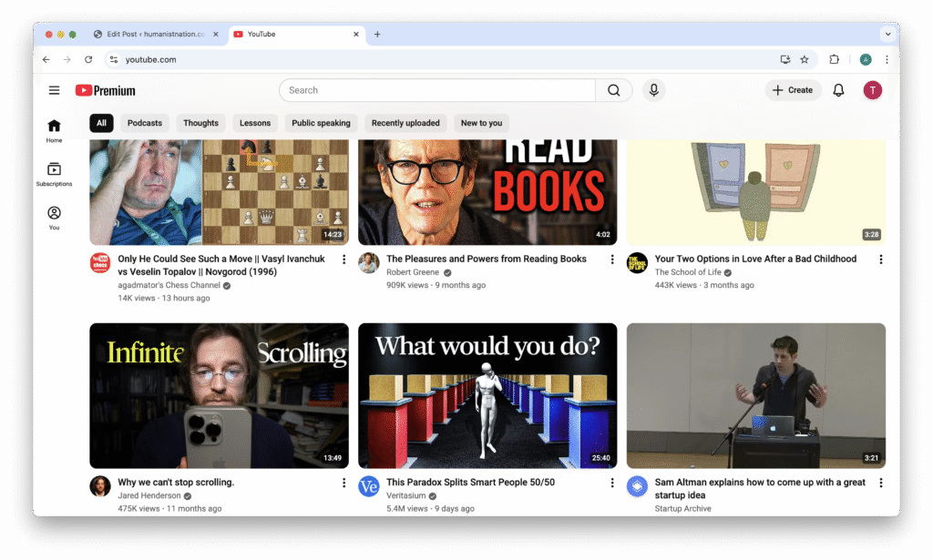933x560 pixels.
Task: Open the notifications bell
Action: click(x=839, y=90)
